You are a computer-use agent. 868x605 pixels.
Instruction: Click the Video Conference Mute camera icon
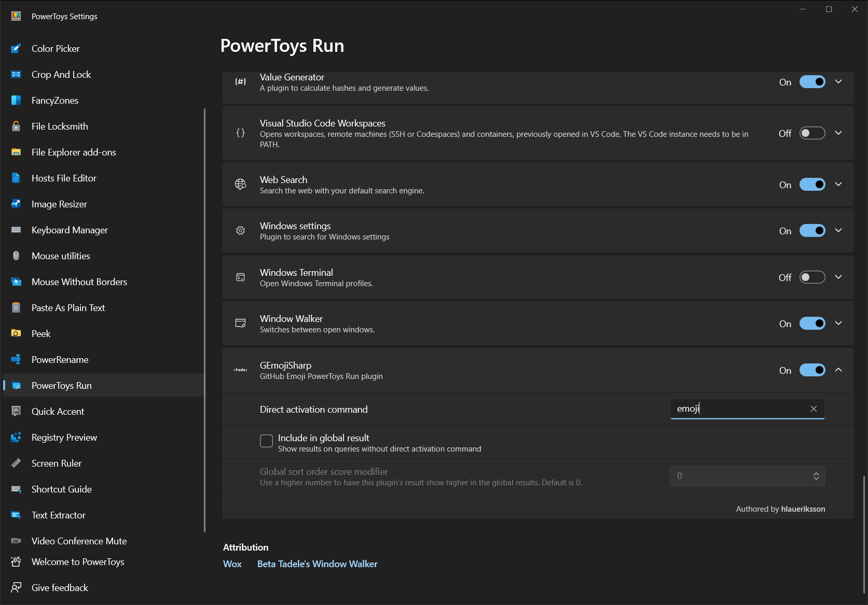pos(16,541)
